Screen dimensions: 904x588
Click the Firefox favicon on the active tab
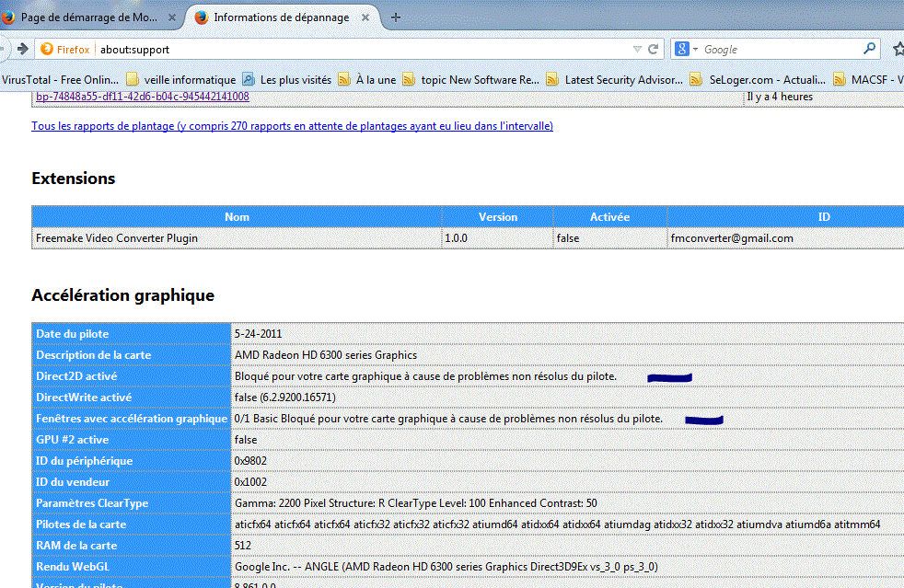click(200, 16)
